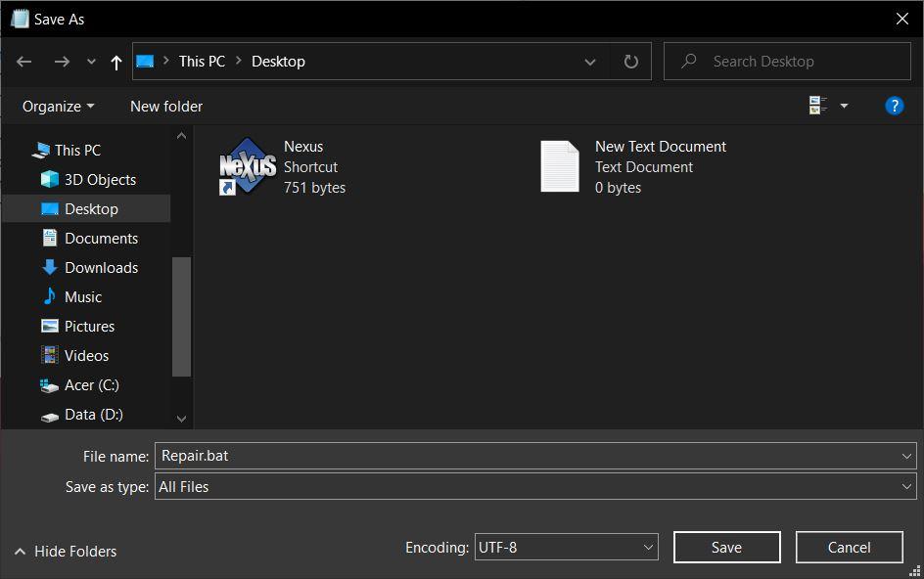Click the Save button

click(726, 547)
